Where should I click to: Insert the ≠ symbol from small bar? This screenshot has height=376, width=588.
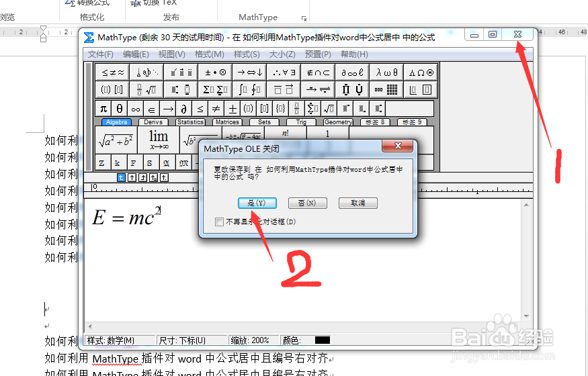tap(216, 109)
